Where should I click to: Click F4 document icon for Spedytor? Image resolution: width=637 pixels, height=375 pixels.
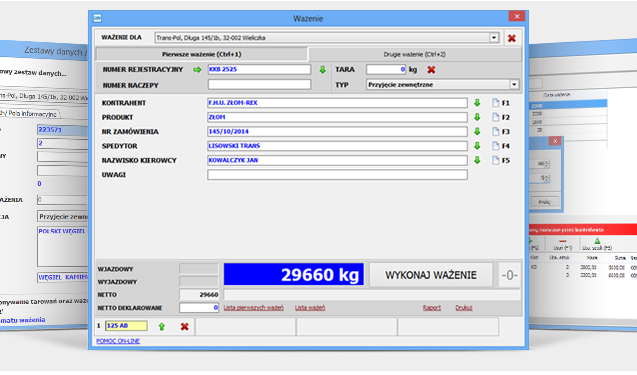tap(496, 146)
